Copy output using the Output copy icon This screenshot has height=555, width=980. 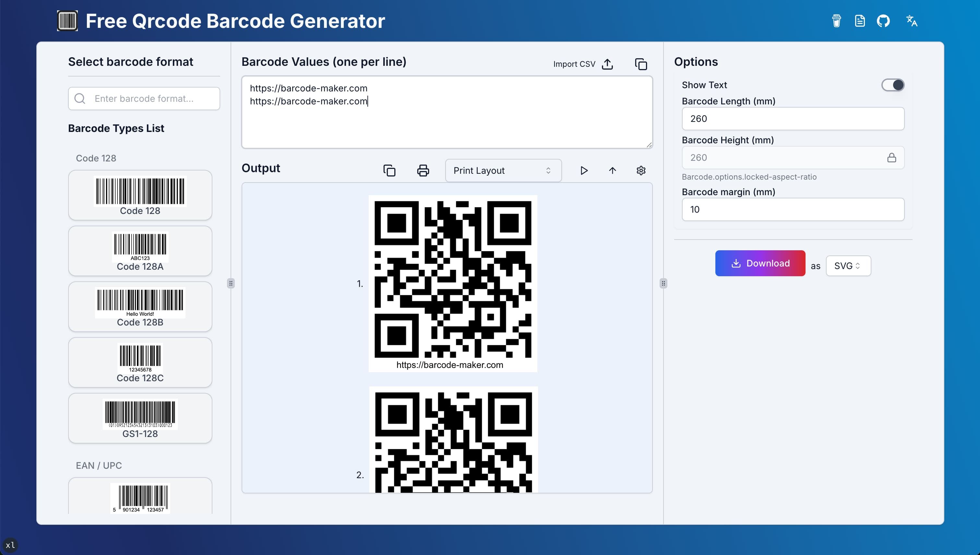[389, 171]
